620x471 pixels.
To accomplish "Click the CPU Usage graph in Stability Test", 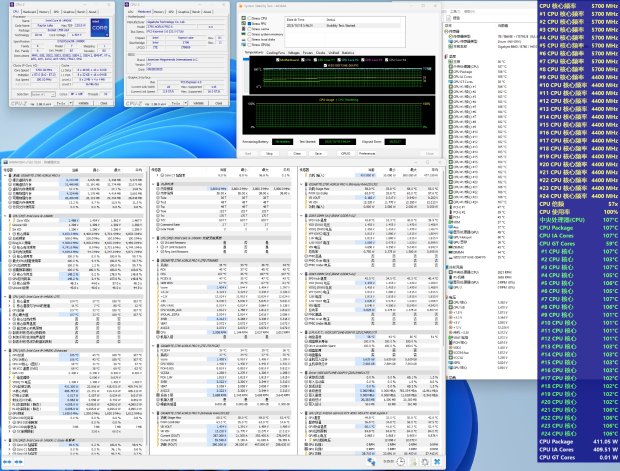I will 339,115.
